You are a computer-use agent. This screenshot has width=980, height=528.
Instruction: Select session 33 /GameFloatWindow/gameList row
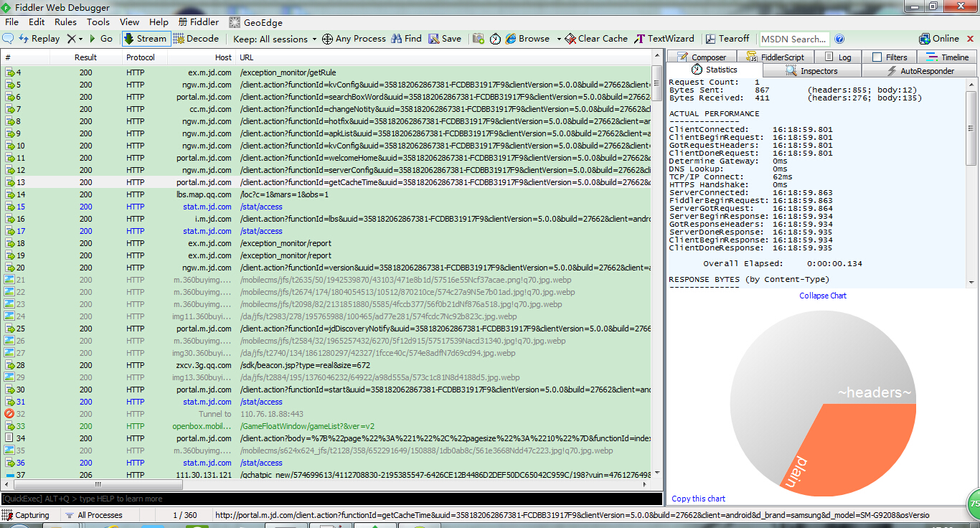pos(326,426)
